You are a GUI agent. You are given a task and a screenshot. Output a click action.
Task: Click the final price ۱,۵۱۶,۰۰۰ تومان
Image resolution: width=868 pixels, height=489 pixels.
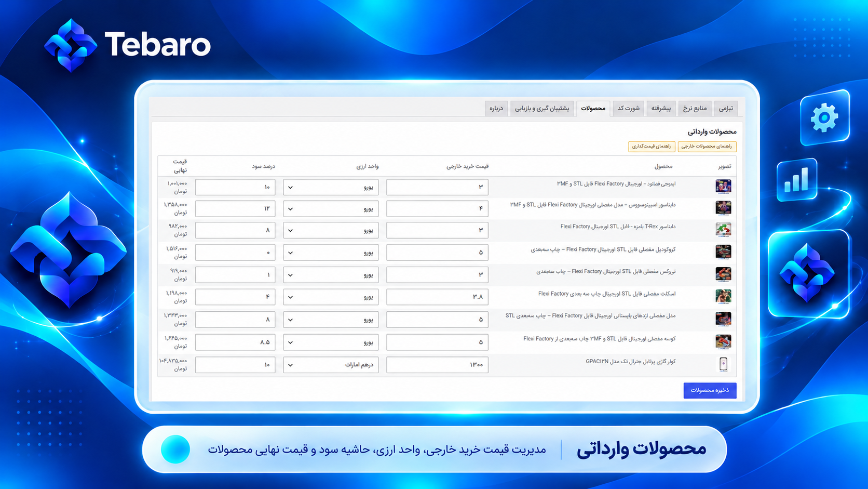coord(177,253)
